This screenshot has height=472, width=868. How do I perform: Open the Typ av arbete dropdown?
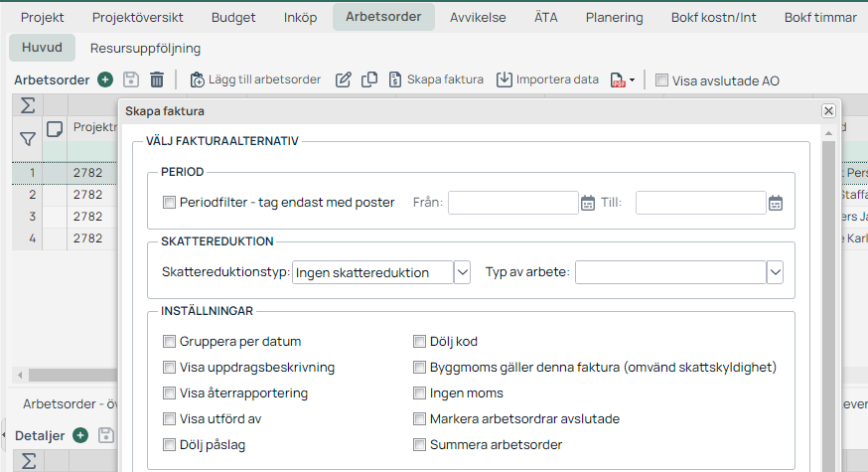(x=776, y=272)
